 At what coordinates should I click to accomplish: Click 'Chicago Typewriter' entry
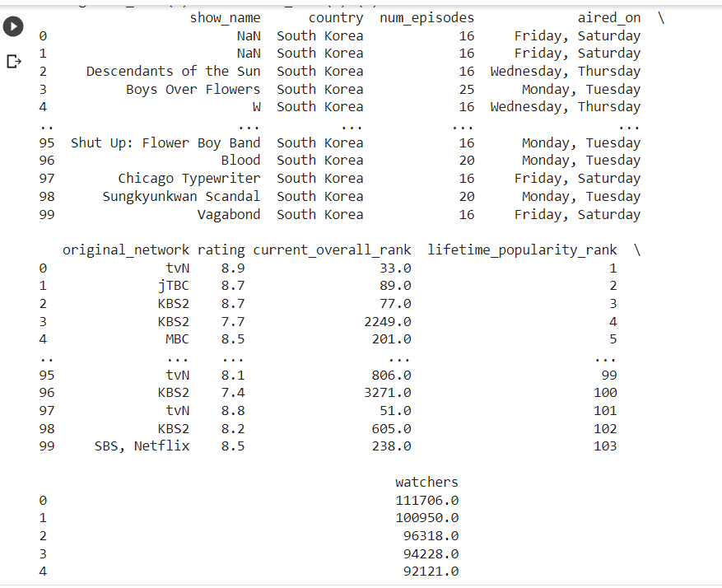(189, 178)
